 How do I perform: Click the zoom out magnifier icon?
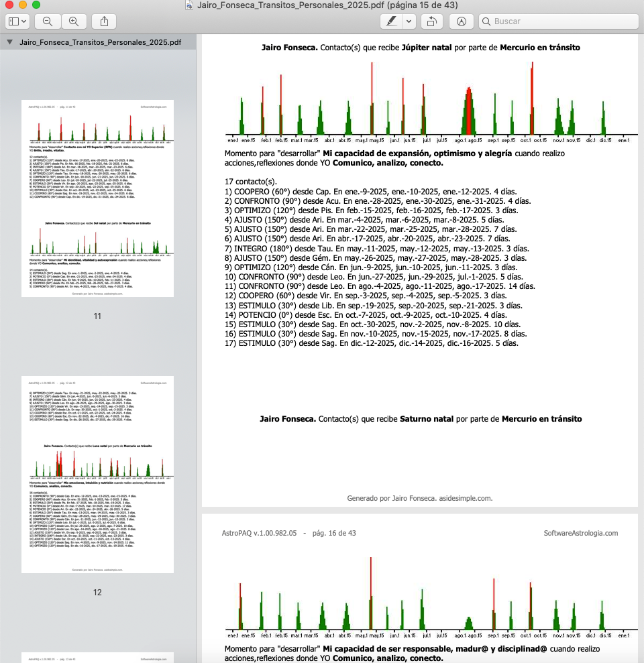coord(48,21)
